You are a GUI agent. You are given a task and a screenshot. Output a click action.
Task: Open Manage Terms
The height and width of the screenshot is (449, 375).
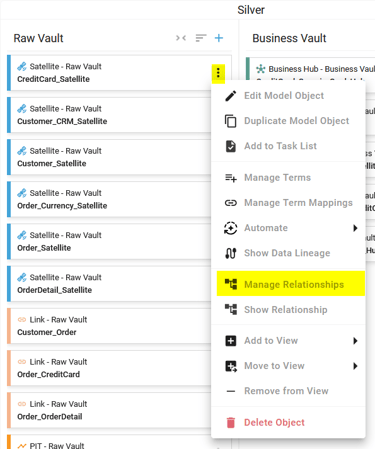[288, 178]
